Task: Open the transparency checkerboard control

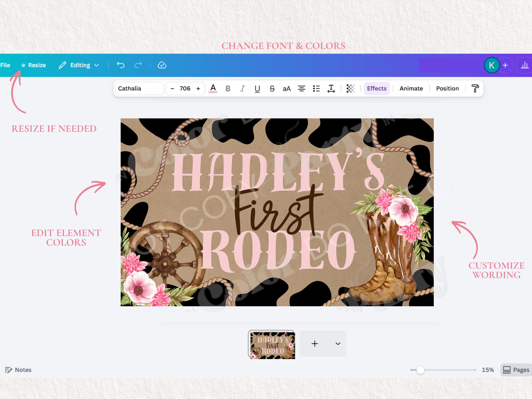Action: coord(350,88)
